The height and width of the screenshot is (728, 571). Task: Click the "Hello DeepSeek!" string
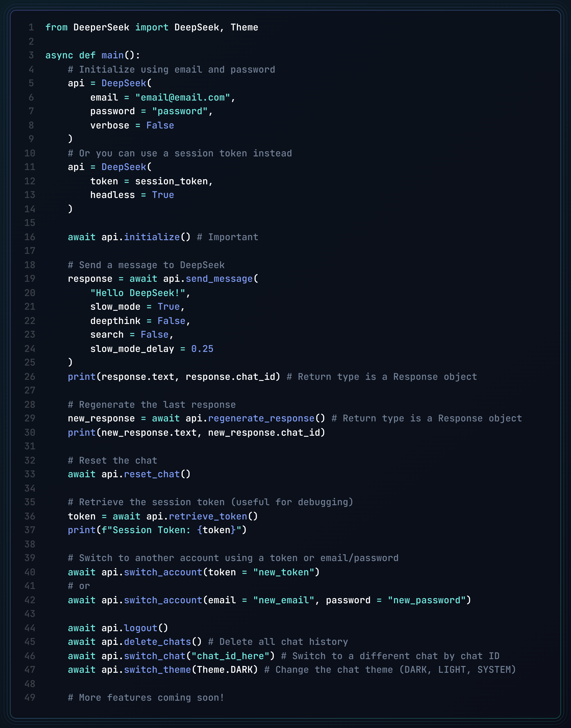138,293
